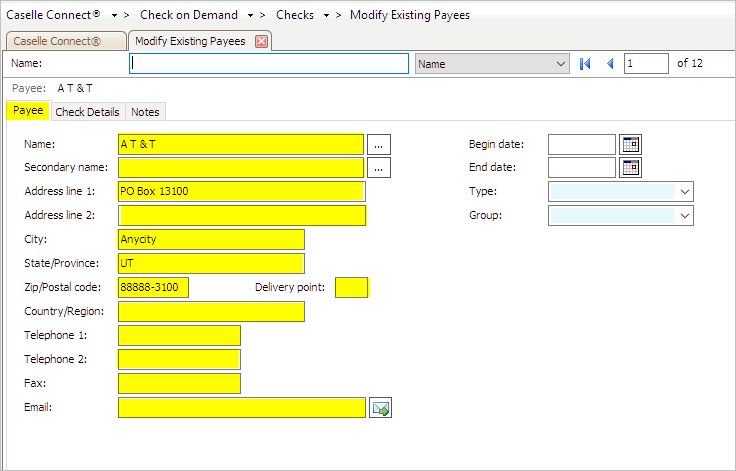Click the first record navigation arrow

click(x=585, y=64)
